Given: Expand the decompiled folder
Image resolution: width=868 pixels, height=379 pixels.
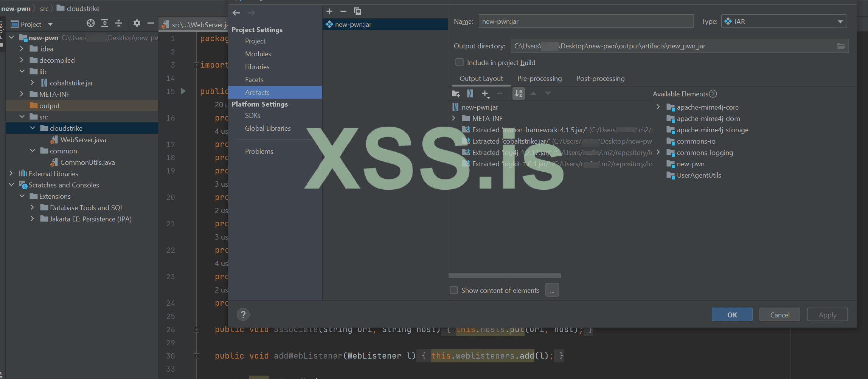Looking at the screenshot, I should (x=22, y=60).
